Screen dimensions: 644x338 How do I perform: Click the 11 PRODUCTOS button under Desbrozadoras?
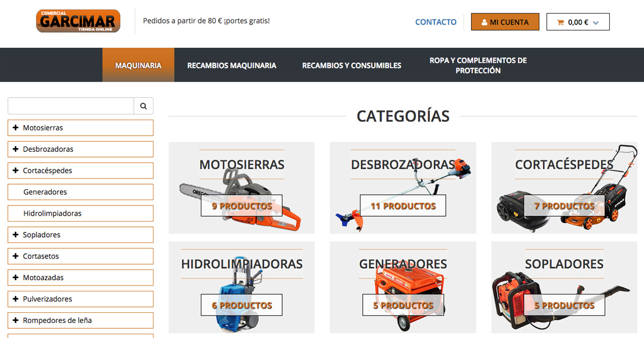(402, 205)
